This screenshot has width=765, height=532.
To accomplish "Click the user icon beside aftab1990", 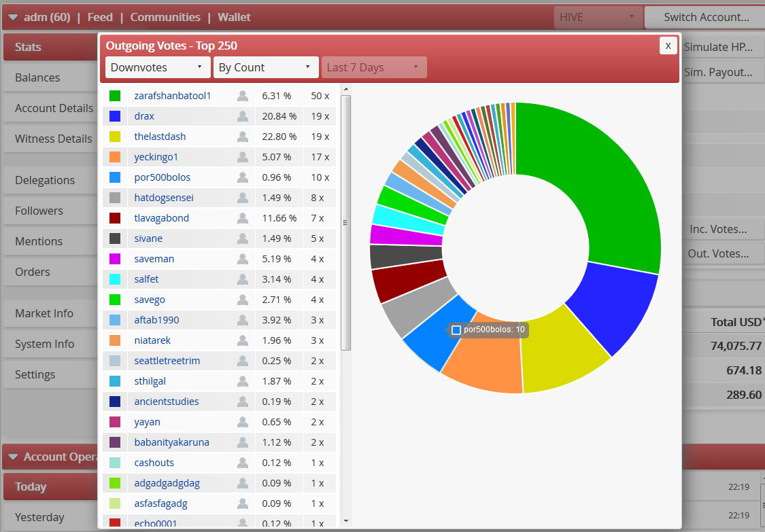I will [243, 321].
